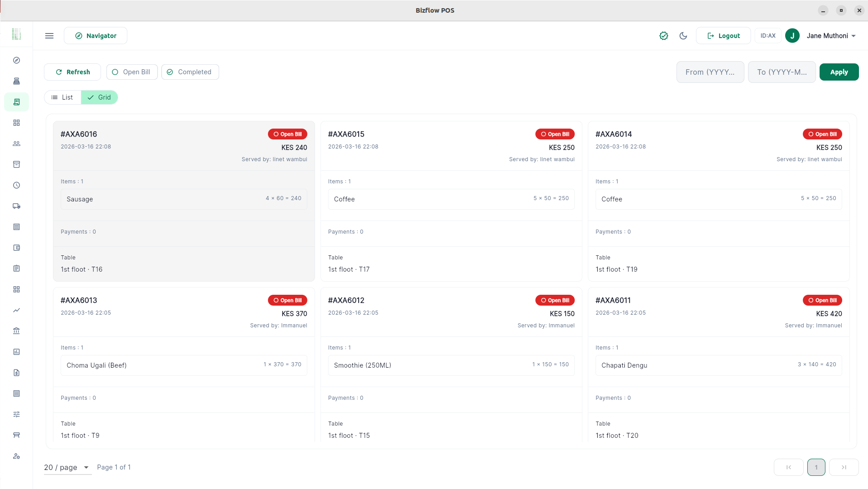Filter orders by Completed status

coord(190,72)
